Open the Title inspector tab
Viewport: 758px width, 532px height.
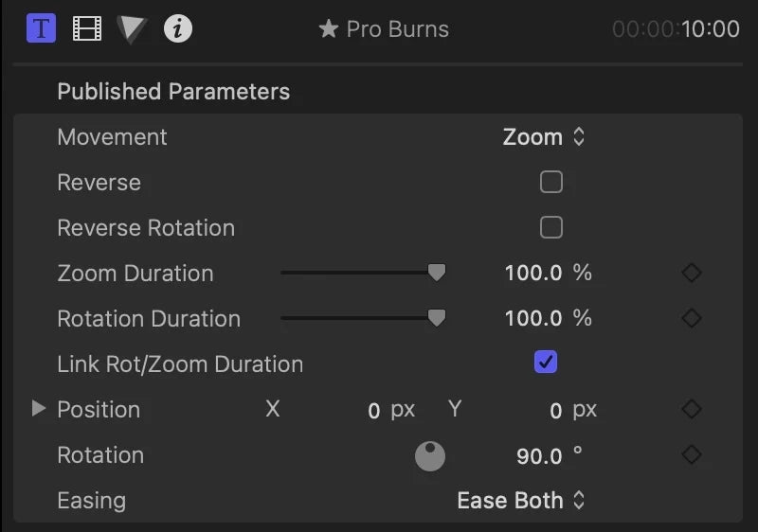[x=41, y=28]
